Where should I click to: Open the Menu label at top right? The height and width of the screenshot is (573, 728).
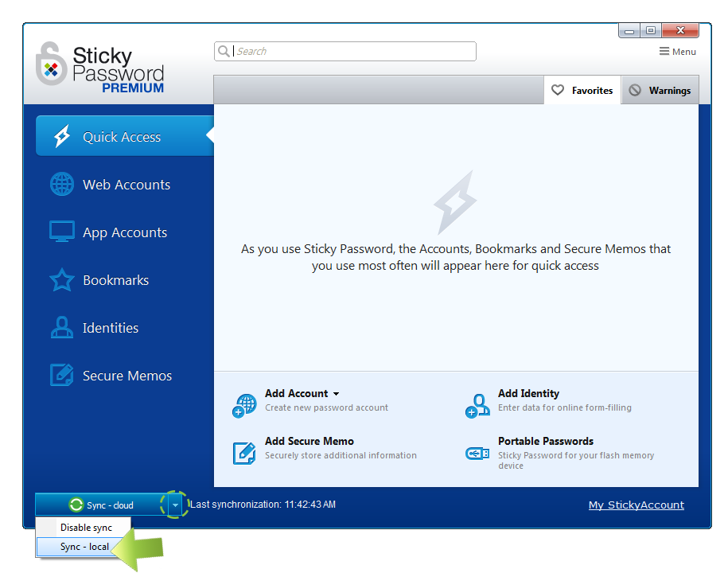coord(684,52)
